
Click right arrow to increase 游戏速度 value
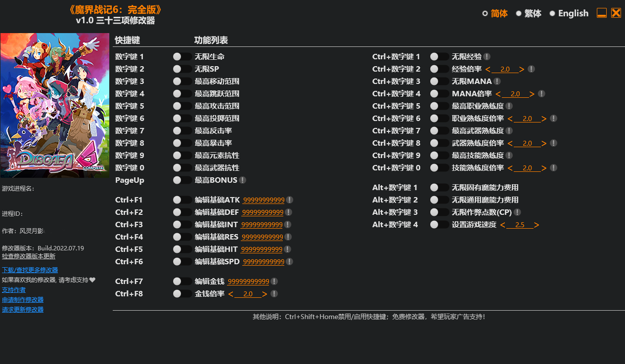pyautogui.click(x=536, y=224)
